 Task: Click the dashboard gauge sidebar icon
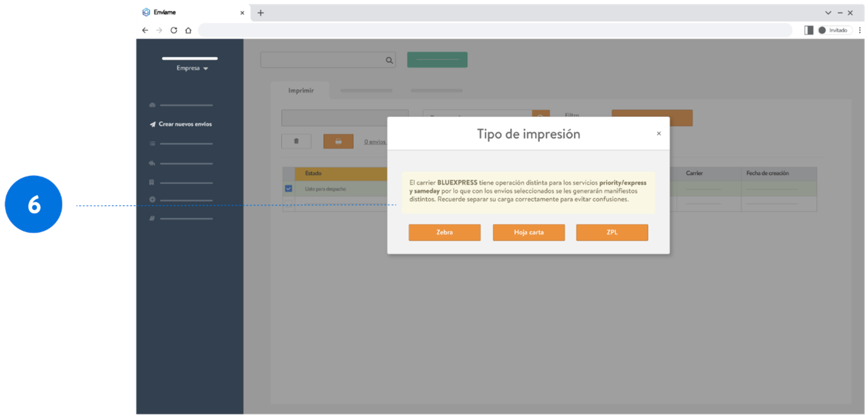tap(152, 105)
